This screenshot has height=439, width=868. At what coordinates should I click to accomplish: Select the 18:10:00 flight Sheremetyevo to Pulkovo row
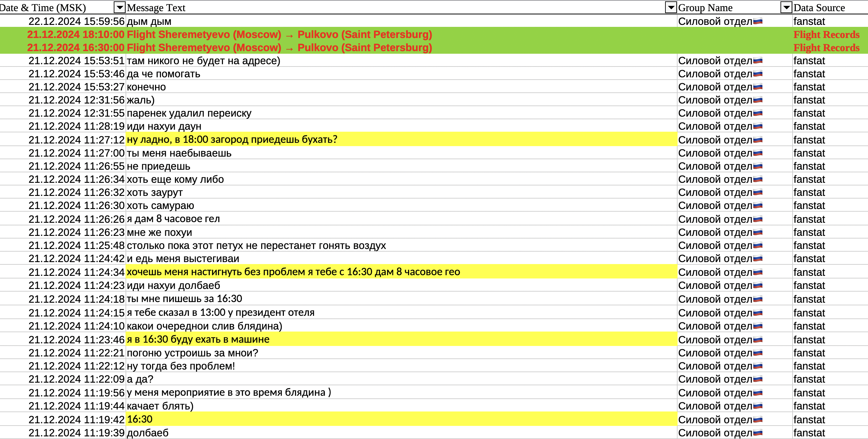(x=279, y=34)
